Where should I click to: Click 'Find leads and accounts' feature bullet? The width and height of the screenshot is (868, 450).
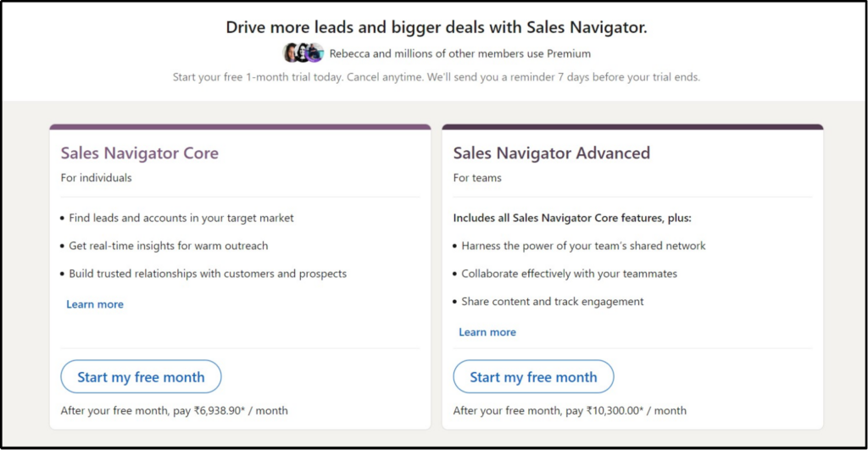point(181,218)
